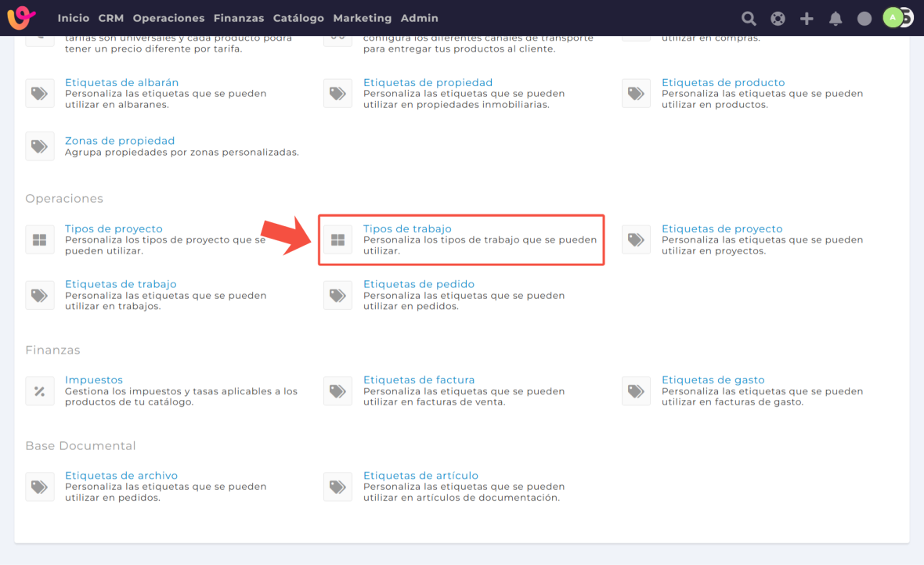Open the CRM menu

point(111,18)
